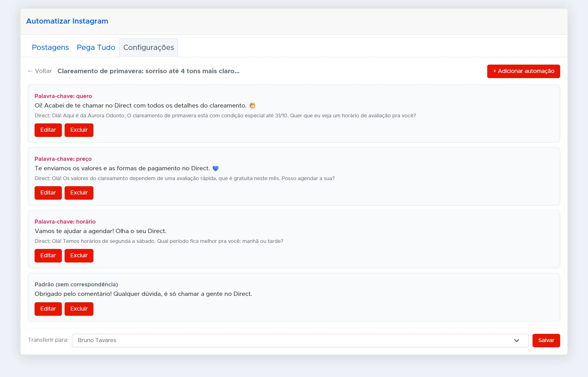Screen dimensions: 588x377
Task: Open the Transferir para dropdown
Action: click(300, 341)
